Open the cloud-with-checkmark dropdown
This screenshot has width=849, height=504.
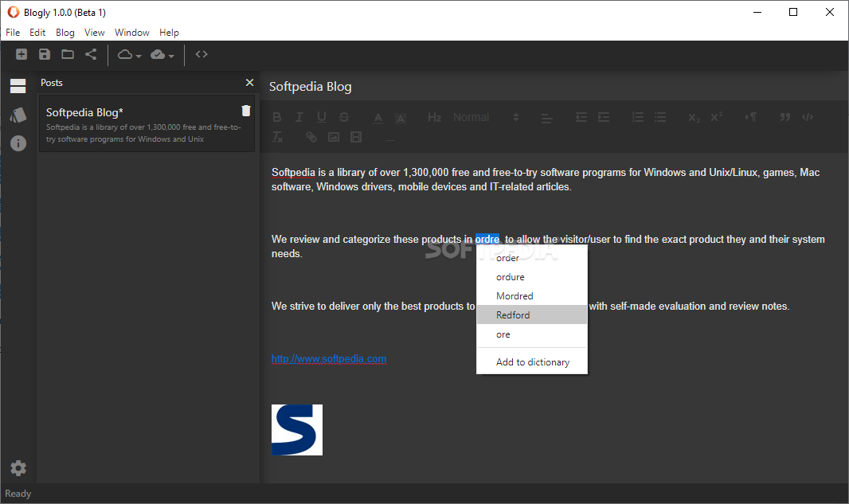coord(162,55)
